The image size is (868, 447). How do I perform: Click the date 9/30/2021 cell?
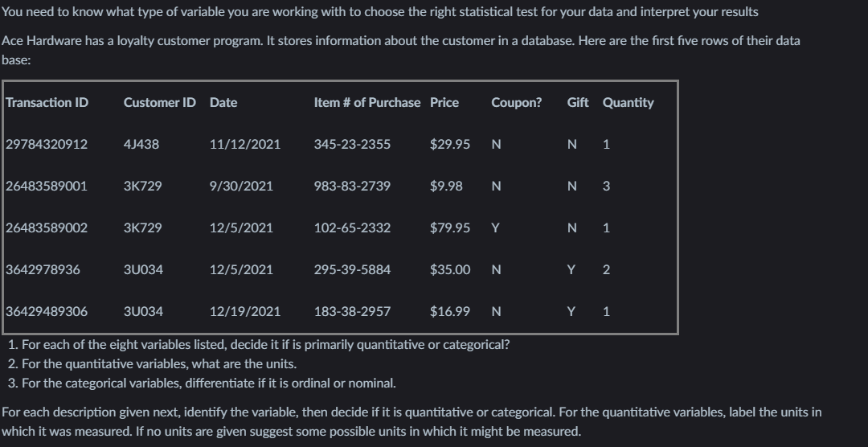240,186
